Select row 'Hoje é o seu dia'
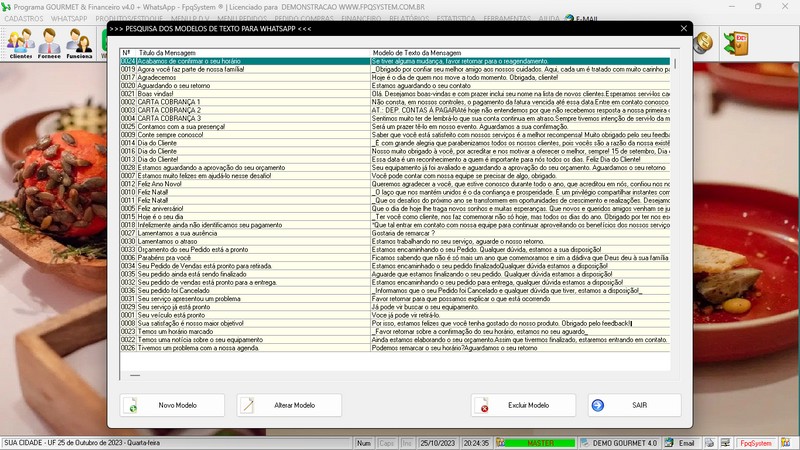 tap(395, 217)
